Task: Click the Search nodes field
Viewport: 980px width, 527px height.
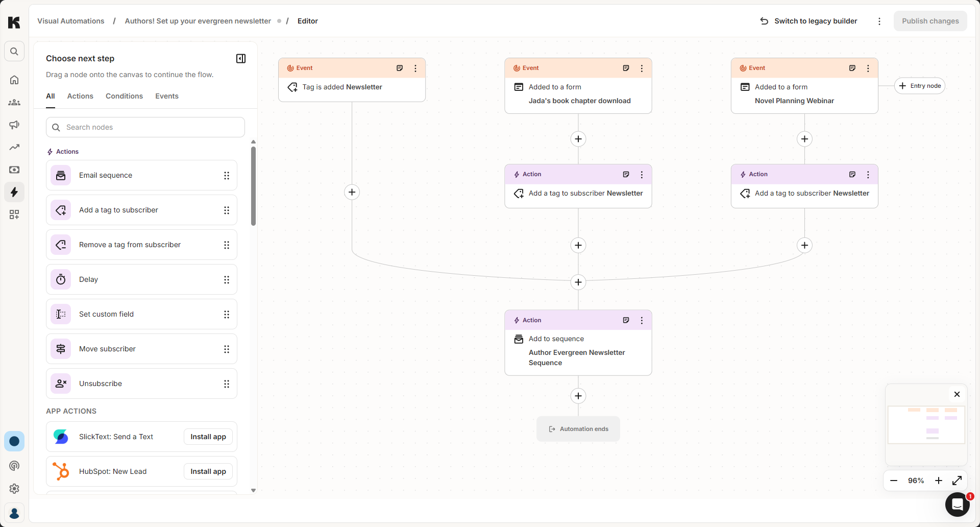Action: (x=145, y=128)
